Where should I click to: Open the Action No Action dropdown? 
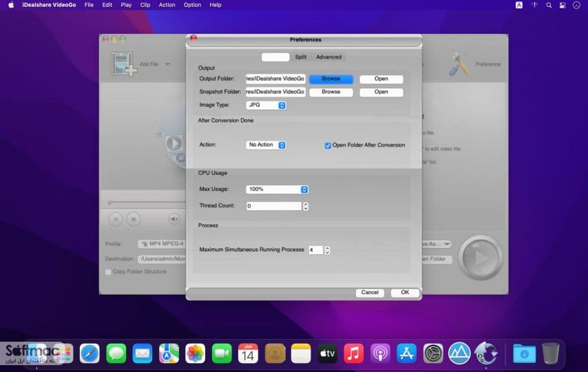click(x=266, y=145)
